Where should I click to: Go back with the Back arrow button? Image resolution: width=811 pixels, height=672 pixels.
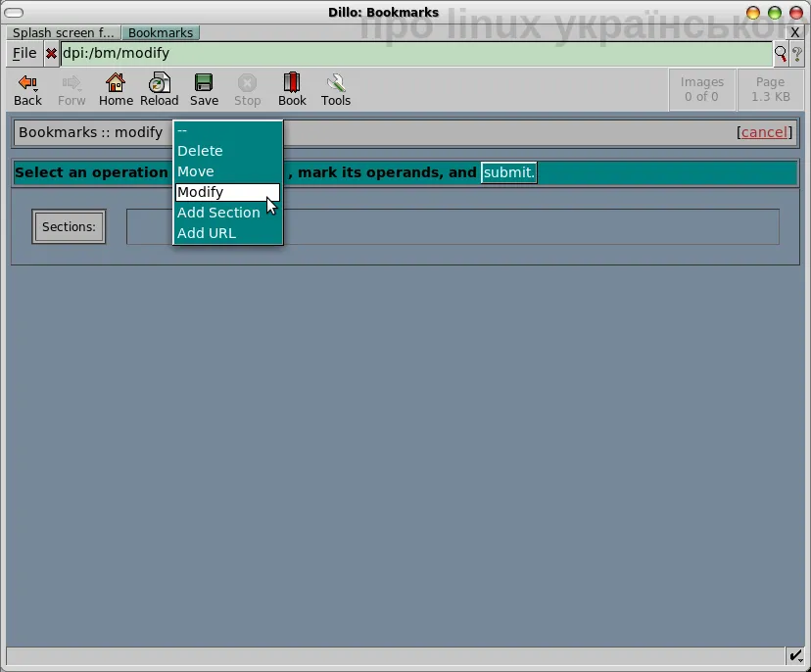(27, 90)
